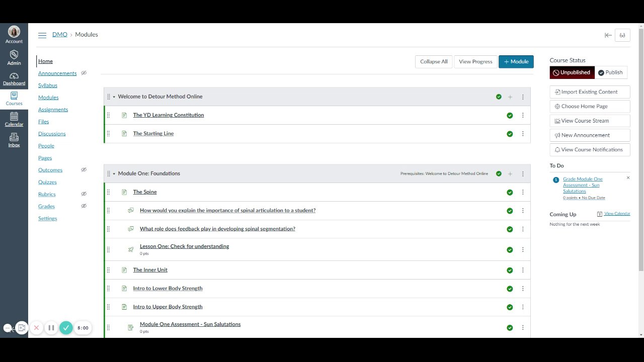This screenshot has width=644, height=362.
Task: Click the View Progress button
Action: click(x=475, y=62)
